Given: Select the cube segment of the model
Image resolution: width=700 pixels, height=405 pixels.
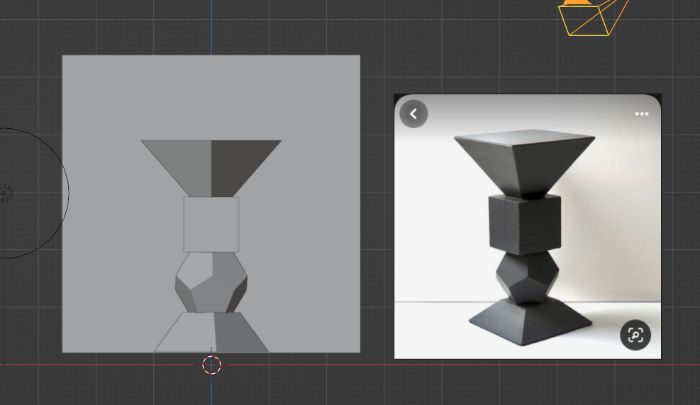Looking at the screenshot, I should pos(211,225).
